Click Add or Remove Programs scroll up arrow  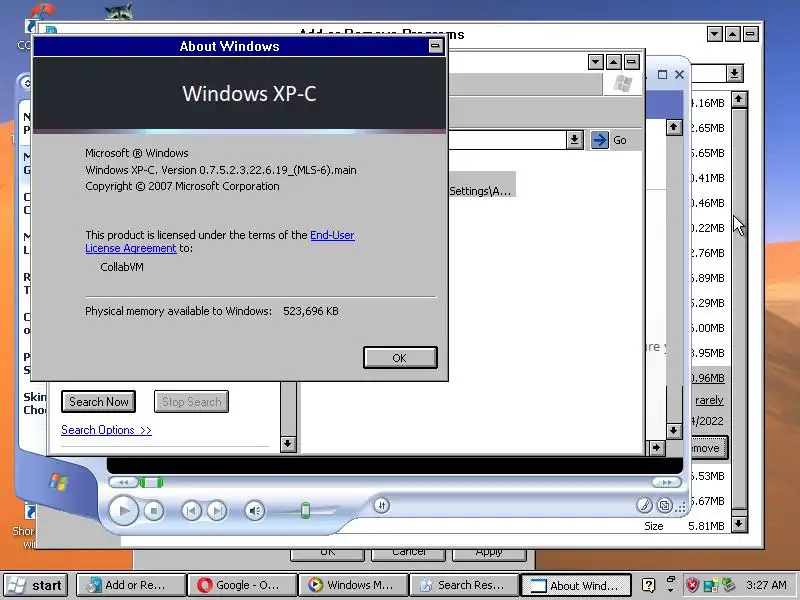(x=739, y=99)
